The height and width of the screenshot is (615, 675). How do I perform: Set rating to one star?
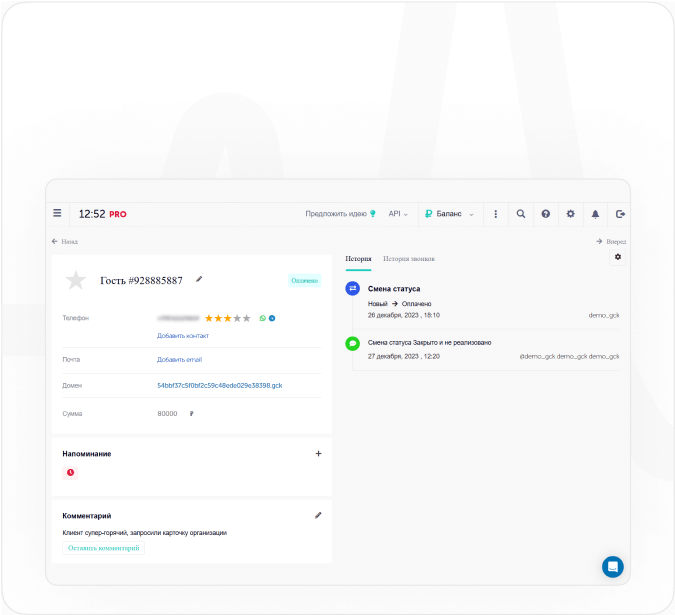[x=209, y=318]
